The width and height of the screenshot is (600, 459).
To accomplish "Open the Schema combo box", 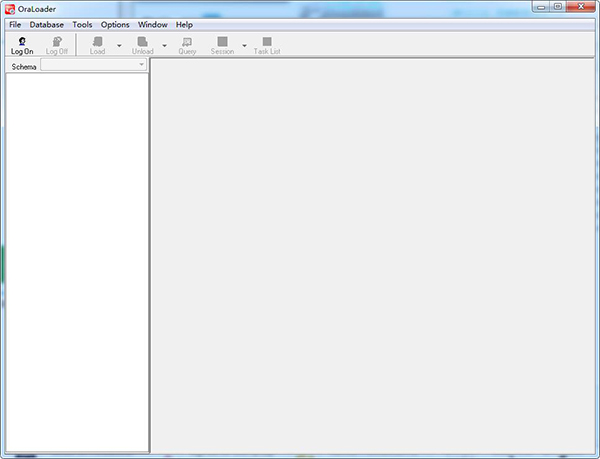I will (93, 65).
